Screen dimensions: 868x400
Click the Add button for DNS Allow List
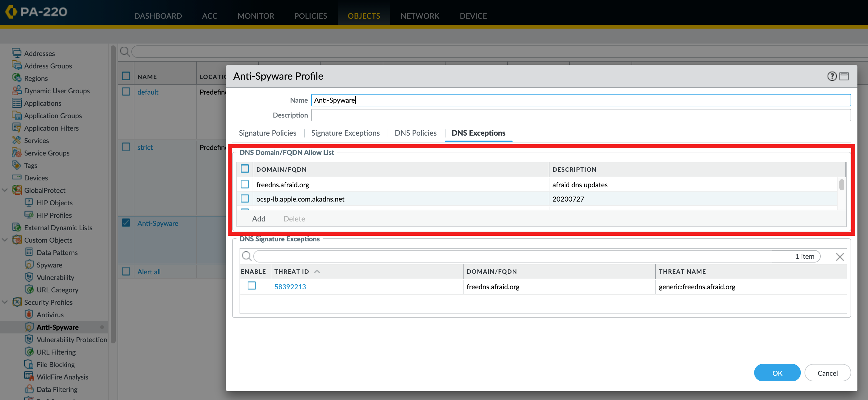[x=259, y=218]
